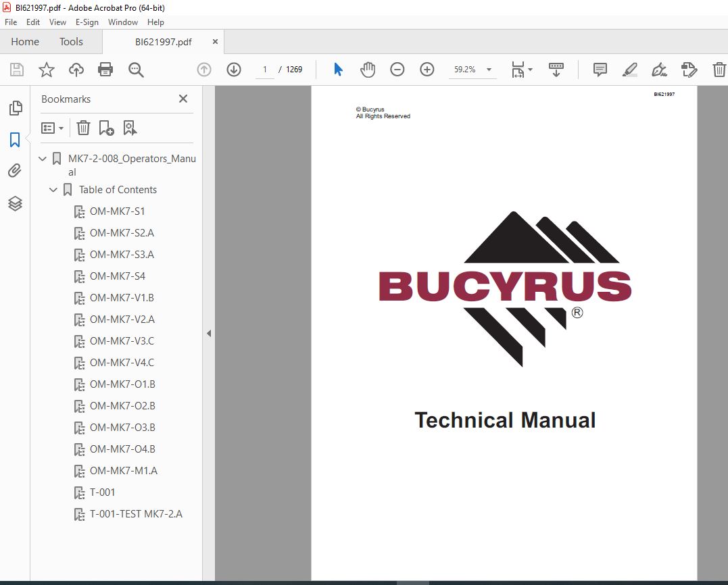The height and width of the screenshot is (585, 728).
Task: Open the Page Thumbnails panel
Action: 15,108
